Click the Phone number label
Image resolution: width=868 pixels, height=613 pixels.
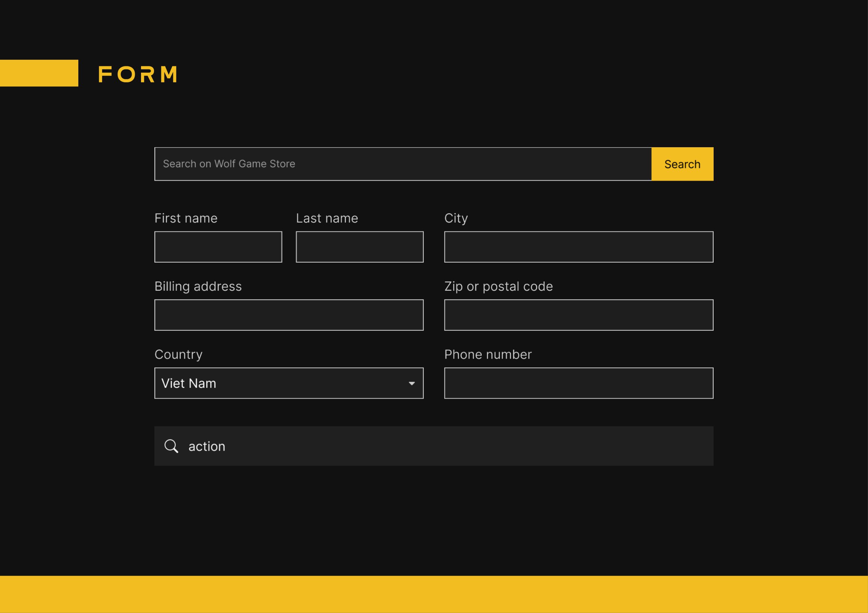coord(488,354)
